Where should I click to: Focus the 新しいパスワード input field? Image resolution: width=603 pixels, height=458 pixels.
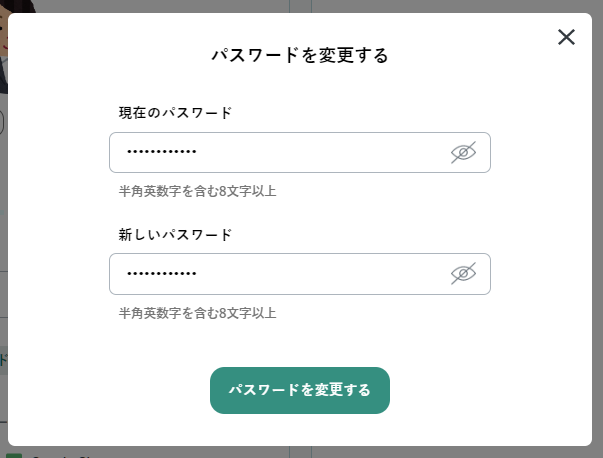coord(300,274)
